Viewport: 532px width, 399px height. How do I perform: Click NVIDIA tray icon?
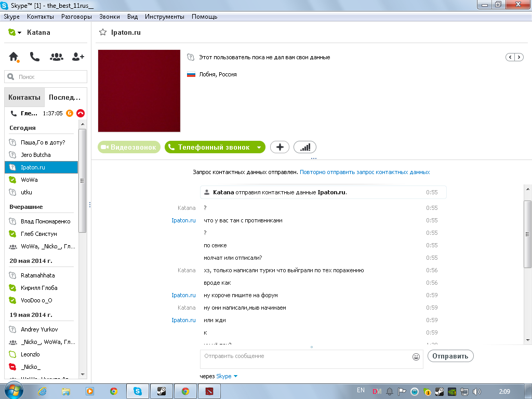click(x=452, y=392)
